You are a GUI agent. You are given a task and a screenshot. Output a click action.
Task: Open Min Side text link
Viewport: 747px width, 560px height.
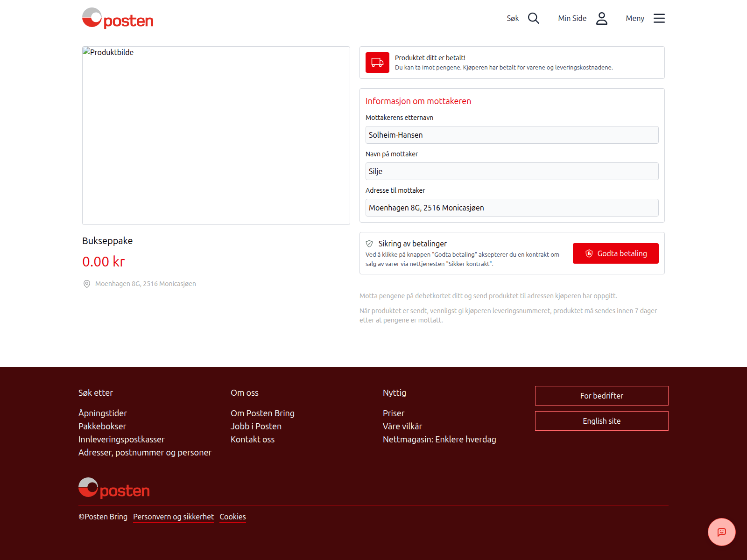[x=572, y=18]
